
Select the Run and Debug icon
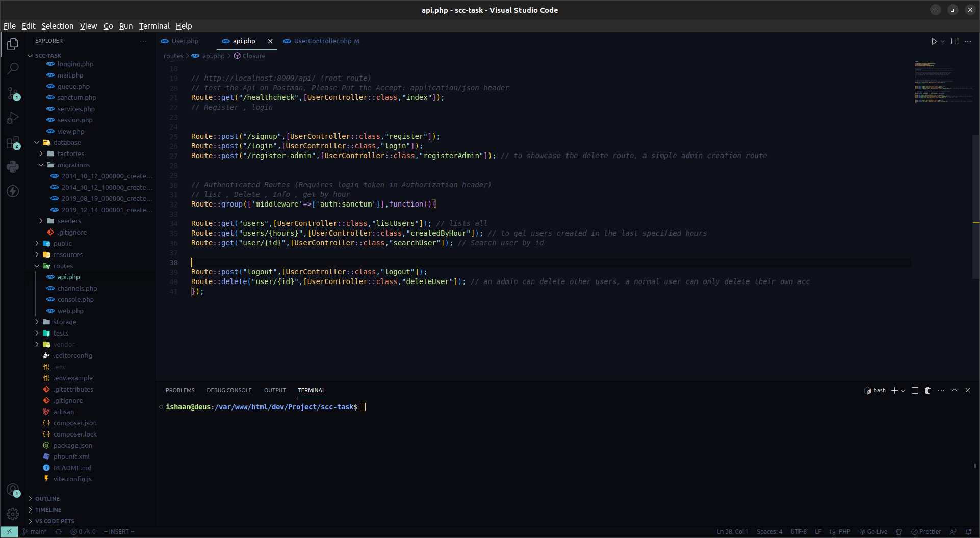tap(12, 118)
